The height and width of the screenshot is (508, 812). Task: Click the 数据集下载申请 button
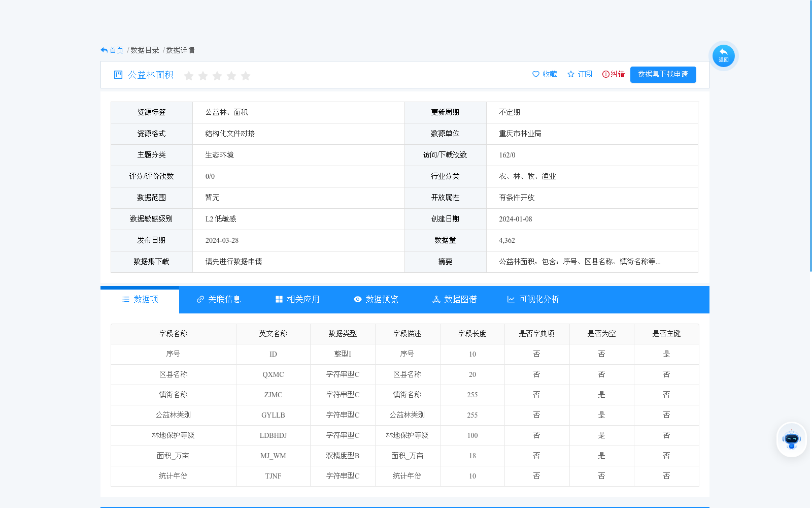coord(663,74)
